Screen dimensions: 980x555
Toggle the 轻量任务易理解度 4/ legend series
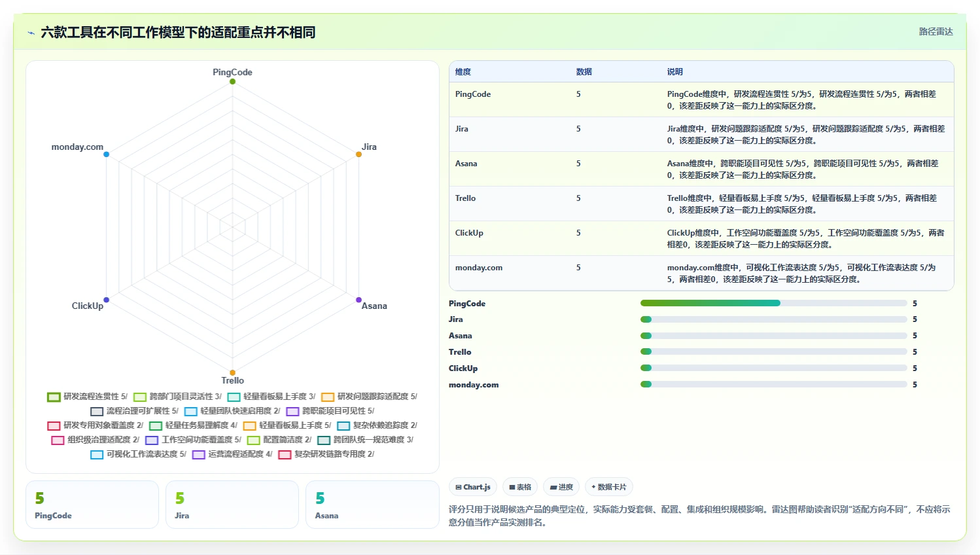pyautogui.click(x=194, y=425)
